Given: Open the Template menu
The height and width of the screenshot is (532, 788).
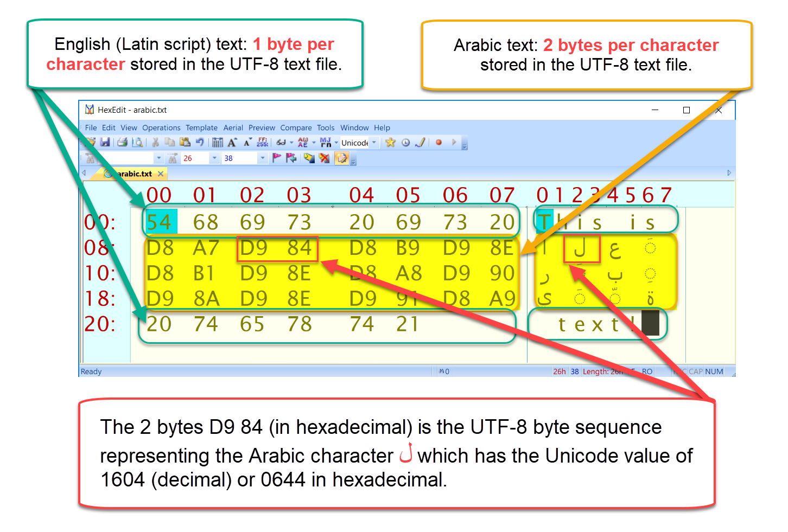Looking at the screenshot, I should tap(201, 128).
